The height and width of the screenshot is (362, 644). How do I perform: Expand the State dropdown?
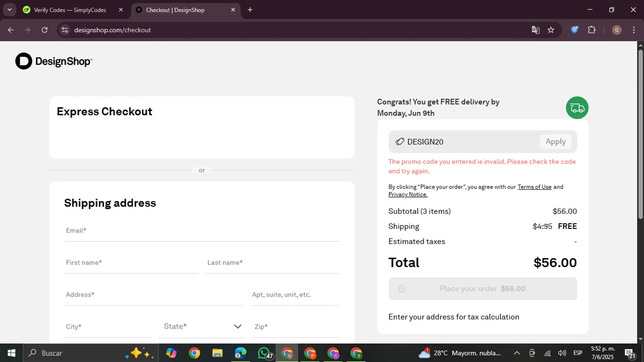point(202,327)
